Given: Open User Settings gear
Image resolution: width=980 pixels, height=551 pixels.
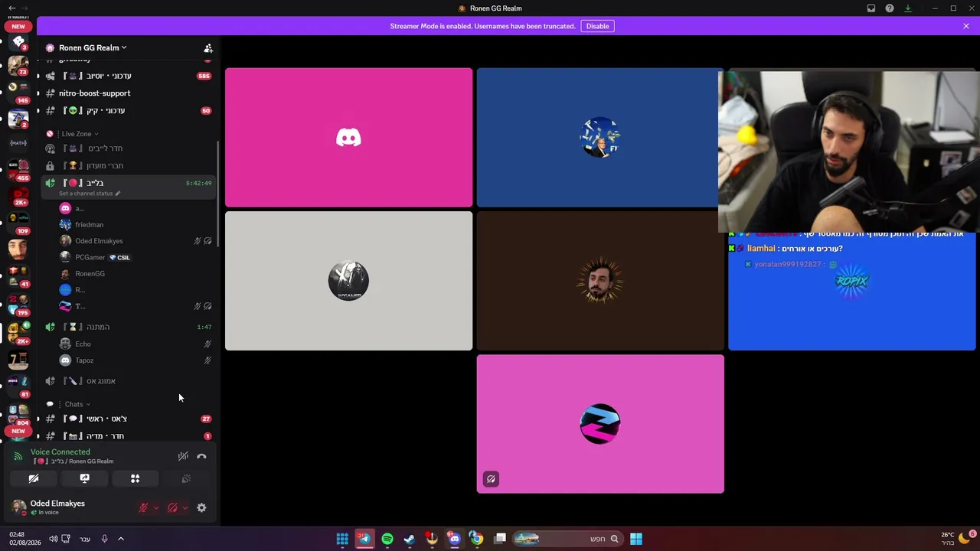Looking at the screenshot, I should click(x=201, y=507).
